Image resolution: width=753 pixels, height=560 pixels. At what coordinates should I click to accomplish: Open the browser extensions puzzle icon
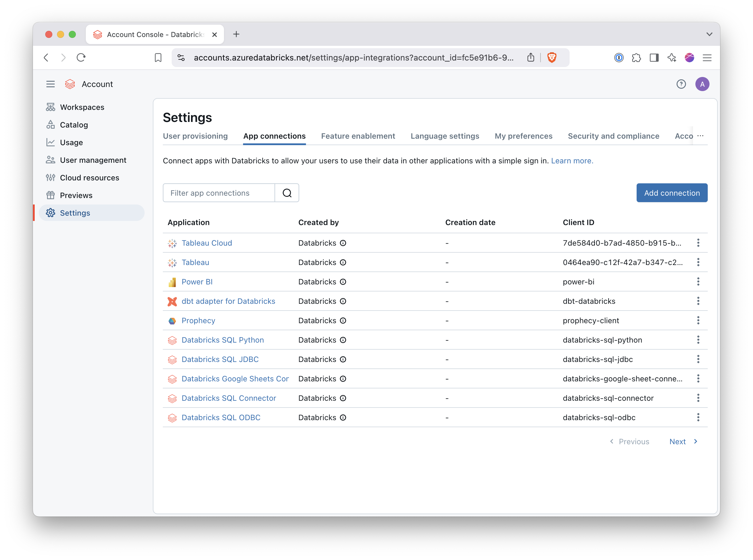tap(636, 58)
